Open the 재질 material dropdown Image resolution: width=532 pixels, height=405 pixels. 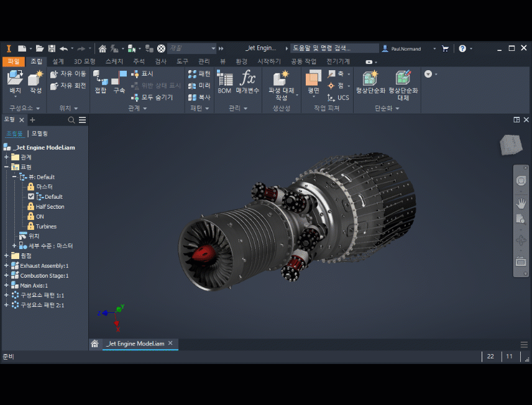pyautogui.click(x=213, y=48)
